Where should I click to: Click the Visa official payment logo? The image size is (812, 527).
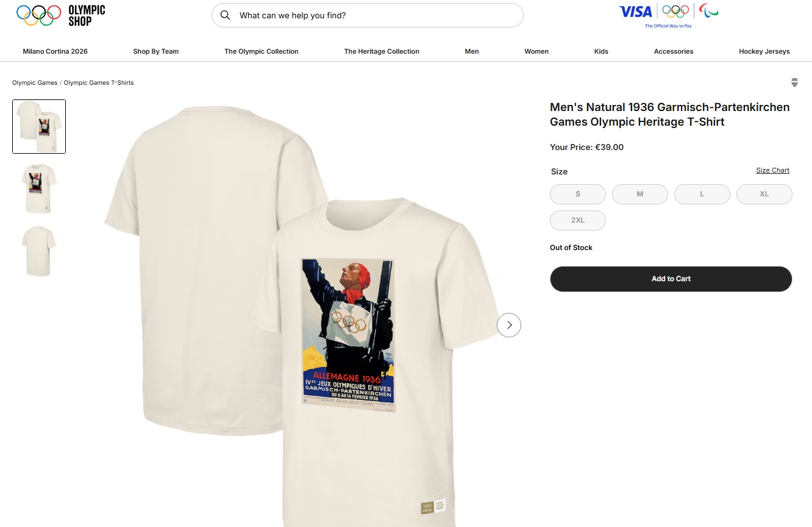tap(635, 12)
